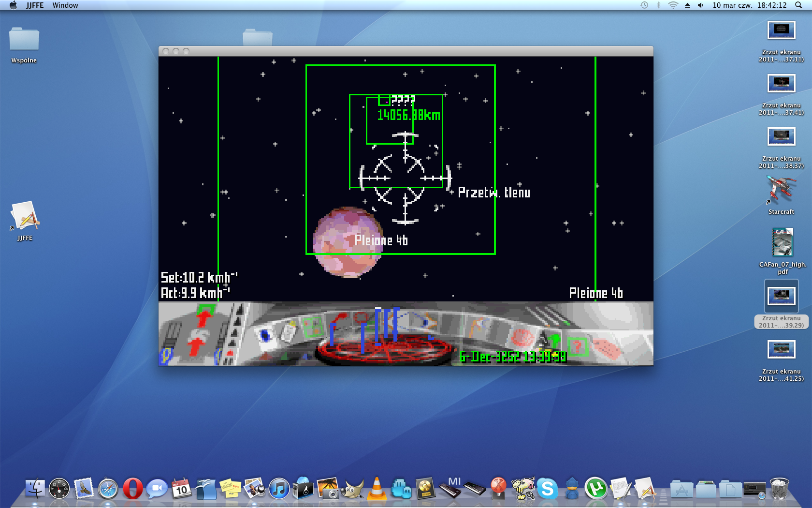Click the red hexagon icon above the scanner

(x=361, y=318)
